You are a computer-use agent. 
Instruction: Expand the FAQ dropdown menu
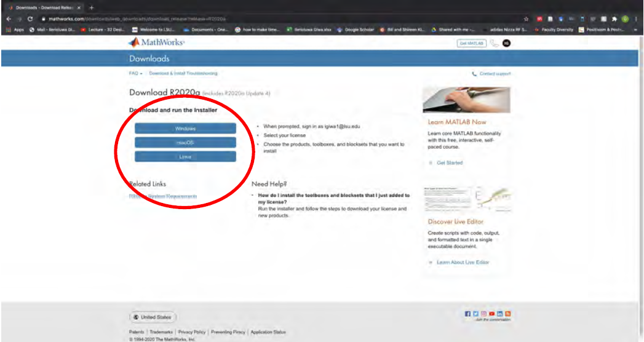click(135, 73)
